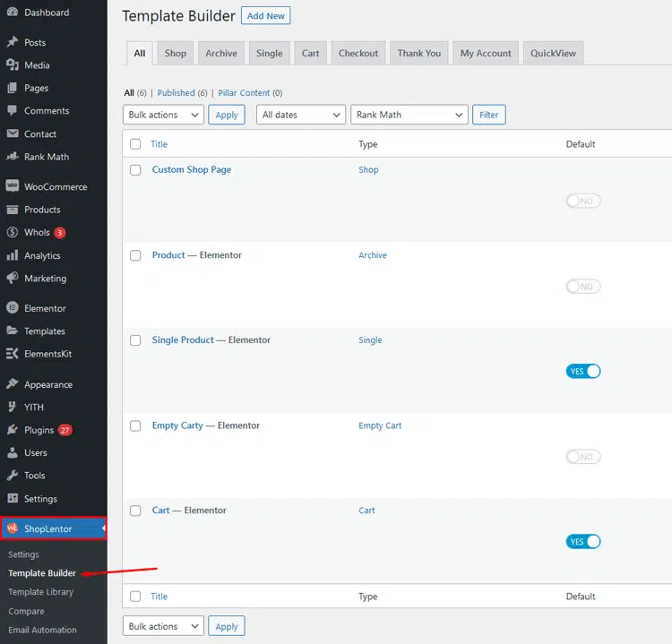672x644 pixels.
Task: Click the WhoIs notification badge 3
Action: pos(59,233)
